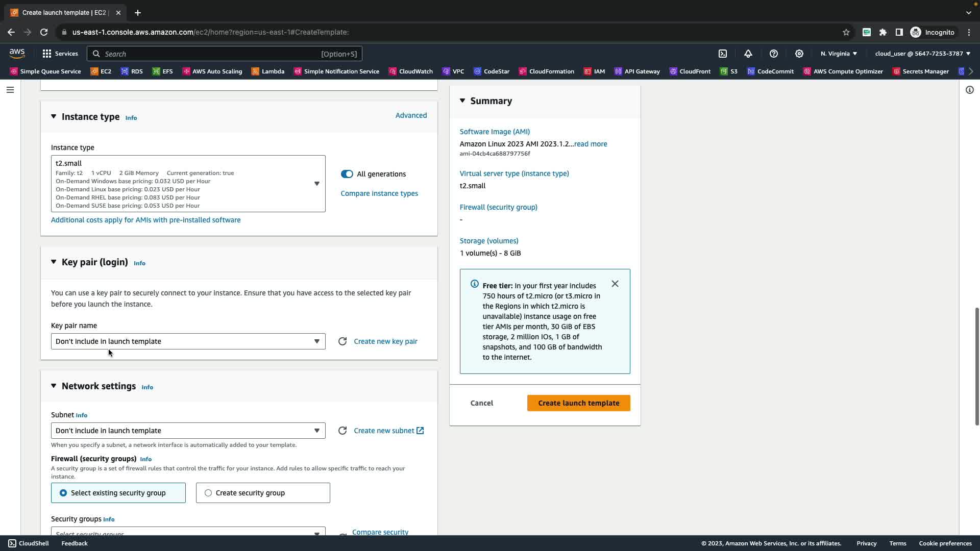
Task: Open the N. Virginia region menu
Action: pos(839,54)
